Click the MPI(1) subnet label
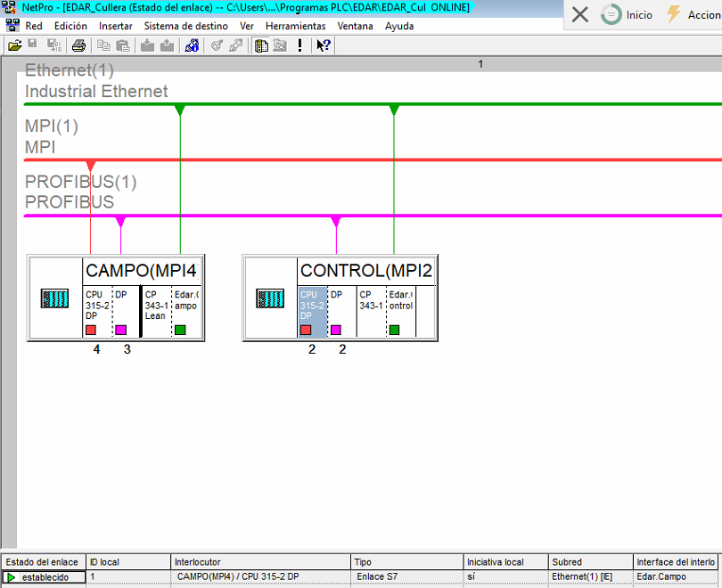This screenshot has height=588, width=722. tap(52, 127)
